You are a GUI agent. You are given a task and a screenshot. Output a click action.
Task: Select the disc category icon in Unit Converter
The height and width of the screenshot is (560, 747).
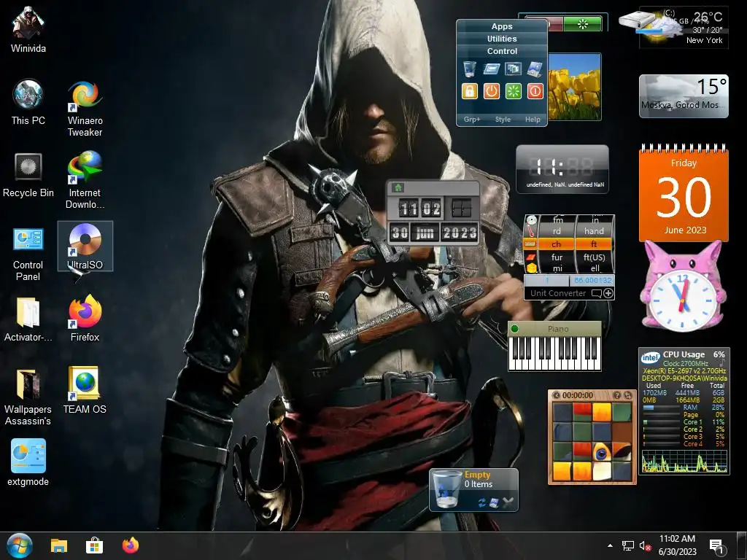(x=531, y=220)
